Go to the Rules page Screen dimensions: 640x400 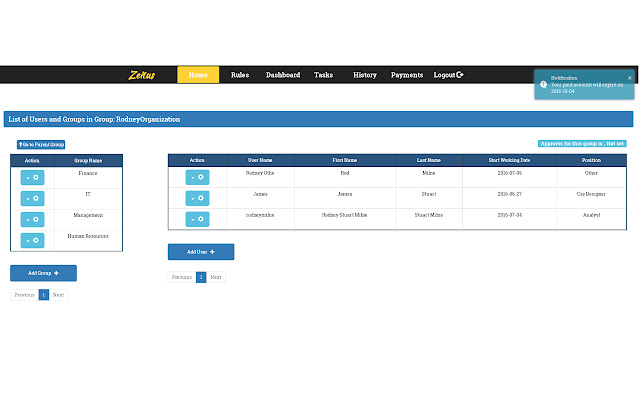(240, 75)
